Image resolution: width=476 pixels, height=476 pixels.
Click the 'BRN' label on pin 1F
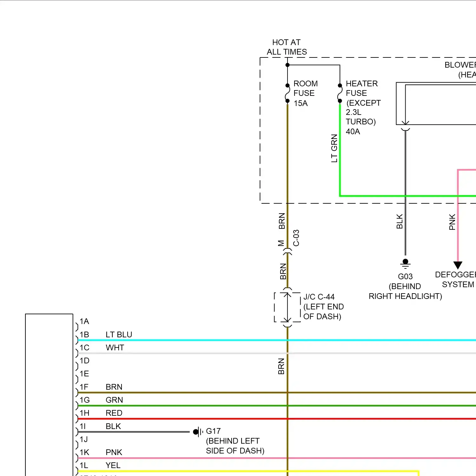[114, 387]
